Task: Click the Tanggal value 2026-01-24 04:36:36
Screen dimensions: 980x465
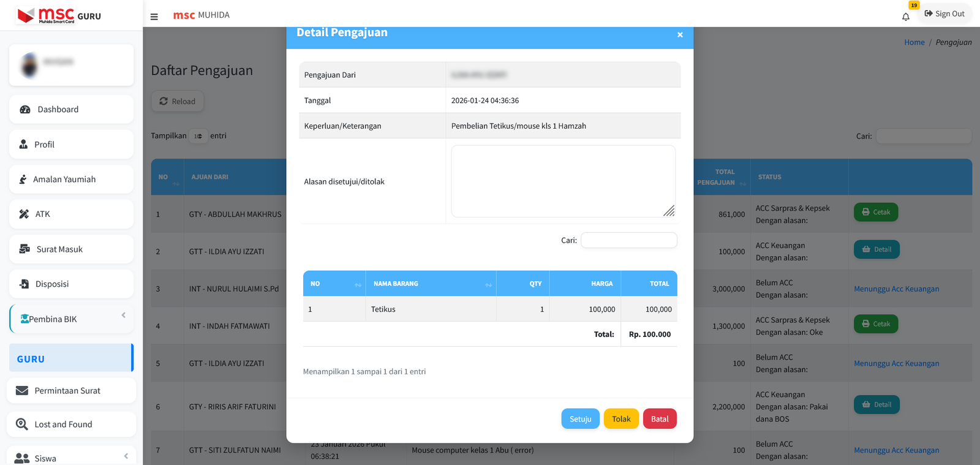Action: [x=485, y=100]
